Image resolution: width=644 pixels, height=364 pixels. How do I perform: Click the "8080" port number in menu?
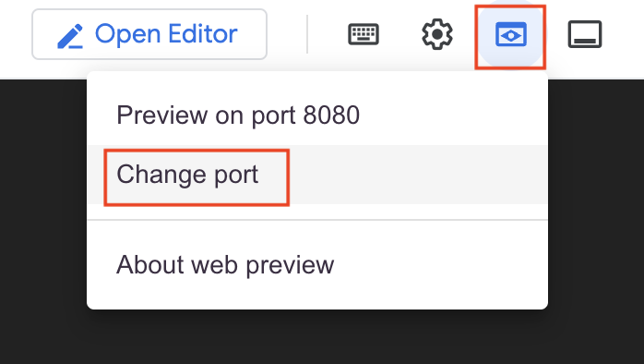click(331, 115)
